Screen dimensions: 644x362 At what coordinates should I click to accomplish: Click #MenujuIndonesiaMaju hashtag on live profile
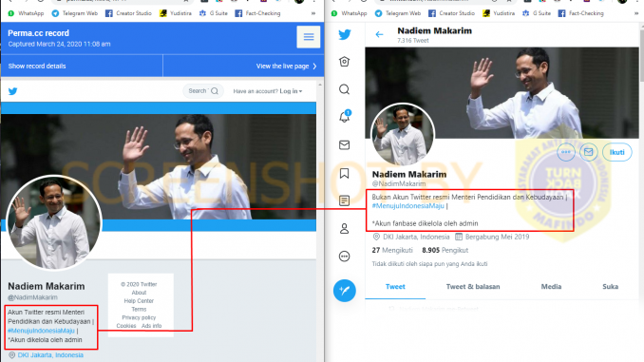(407, 206)
